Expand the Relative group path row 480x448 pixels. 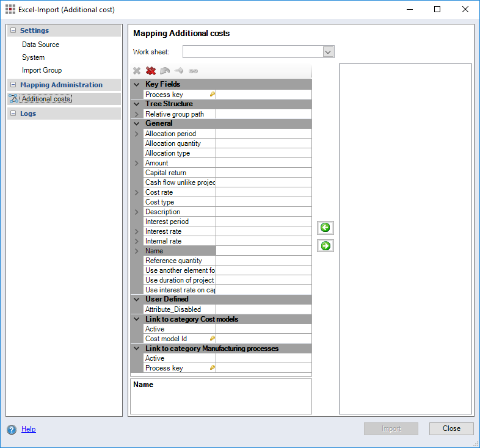click(x=136, y=114)
